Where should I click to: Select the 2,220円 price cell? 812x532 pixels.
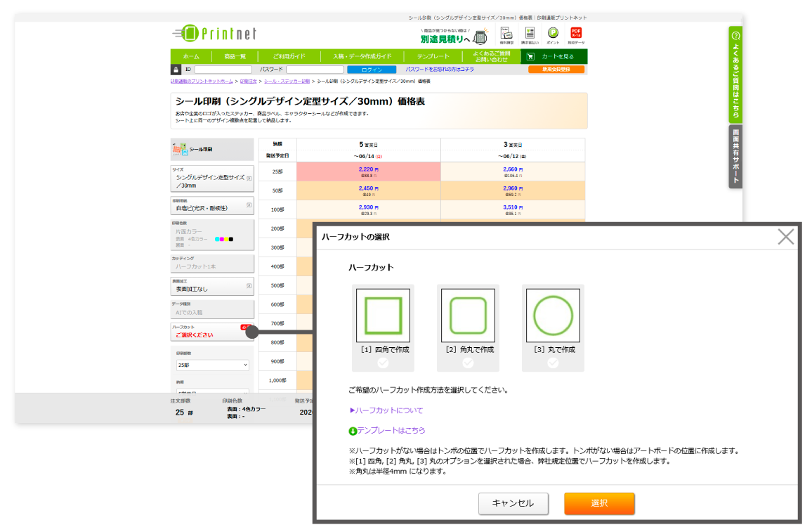pyautogui.click(x=369, y=172)
